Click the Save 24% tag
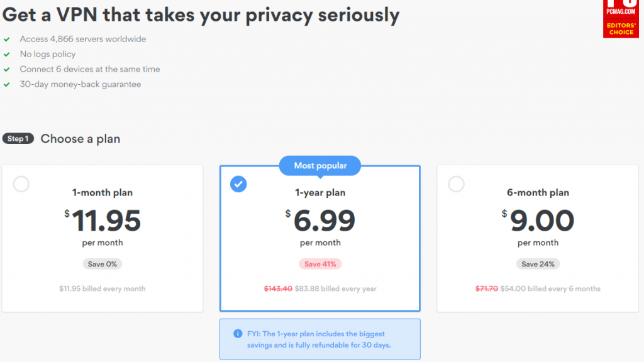 tap(538, 264)
